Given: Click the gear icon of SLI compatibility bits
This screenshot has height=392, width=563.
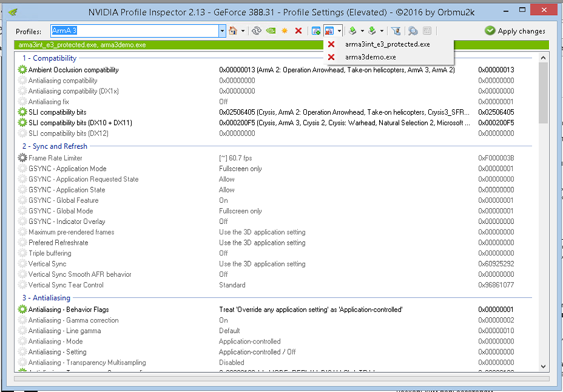Looking at the screenshot, I should click(x=22, y=112).
